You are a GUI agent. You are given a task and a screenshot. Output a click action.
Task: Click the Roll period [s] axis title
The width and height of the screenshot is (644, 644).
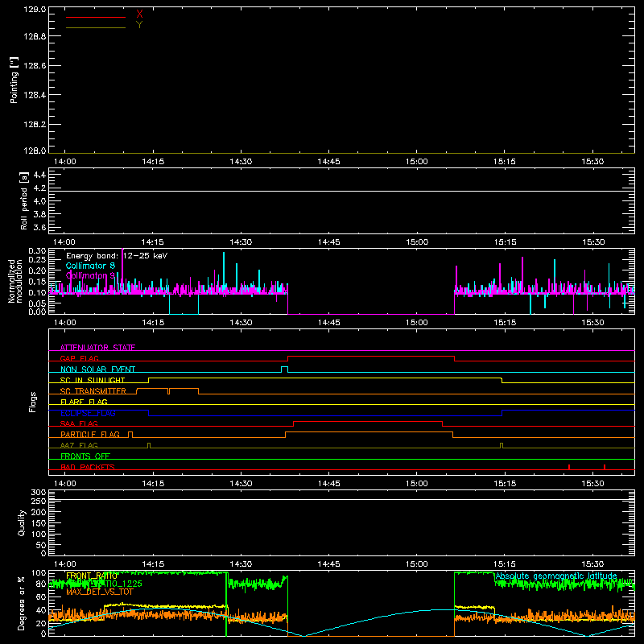tap(24, 200)
